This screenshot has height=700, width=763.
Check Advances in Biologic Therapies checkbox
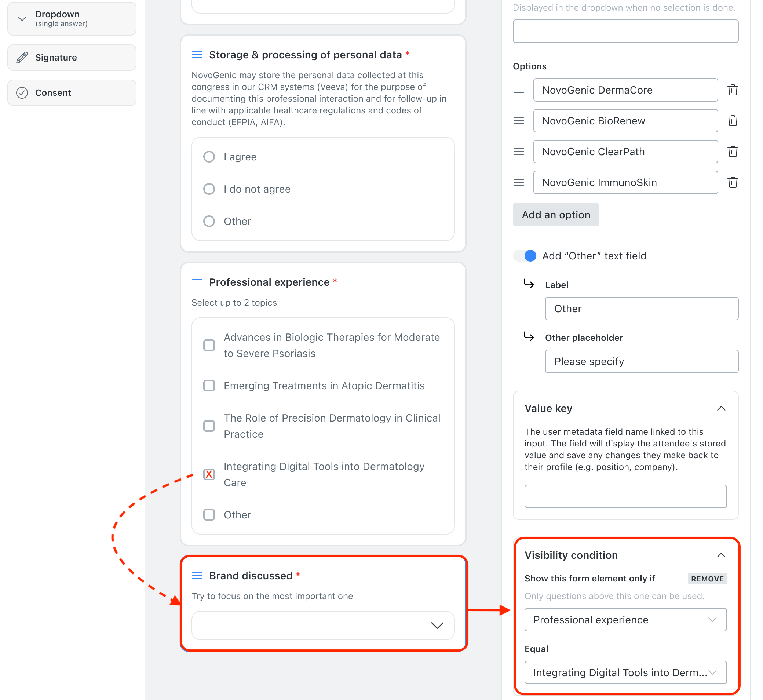pyautogui.click(x=209, y=346)
